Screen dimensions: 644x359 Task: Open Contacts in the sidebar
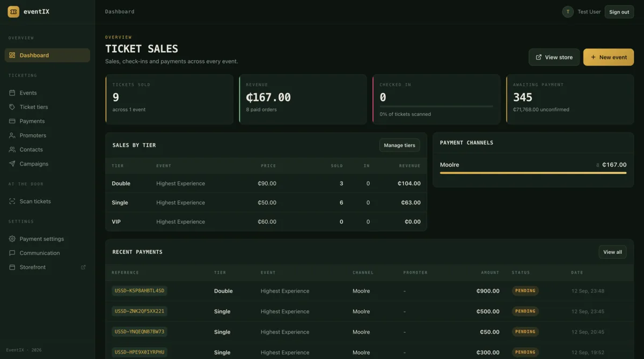pyautogui.click(x=47, y=150)
